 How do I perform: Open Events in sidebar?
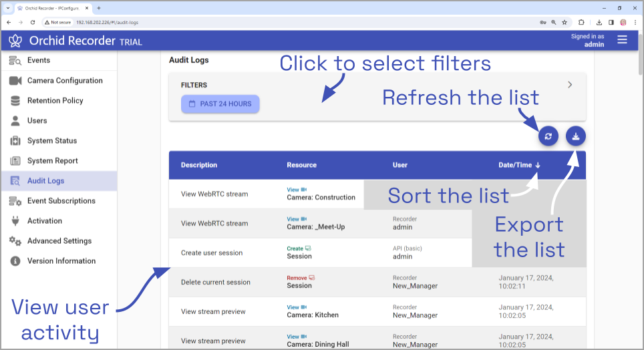pos(39,60)
